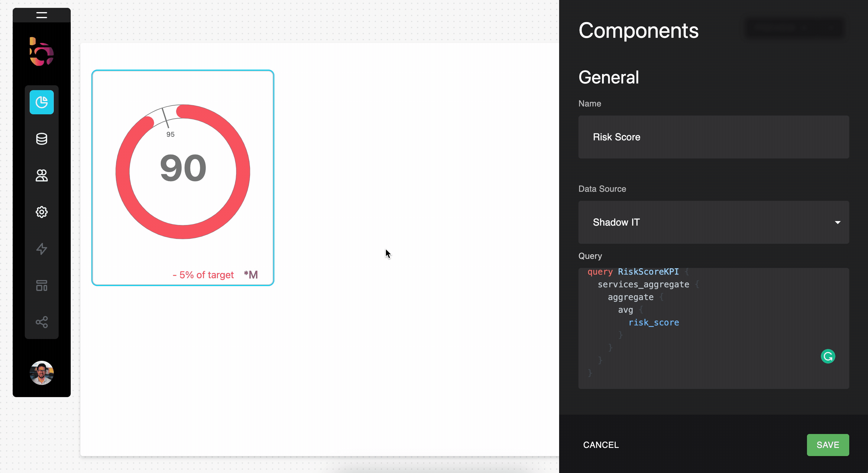Open the user profile avatar
Viewport: 868px width, 473px height.
(41, 373)
